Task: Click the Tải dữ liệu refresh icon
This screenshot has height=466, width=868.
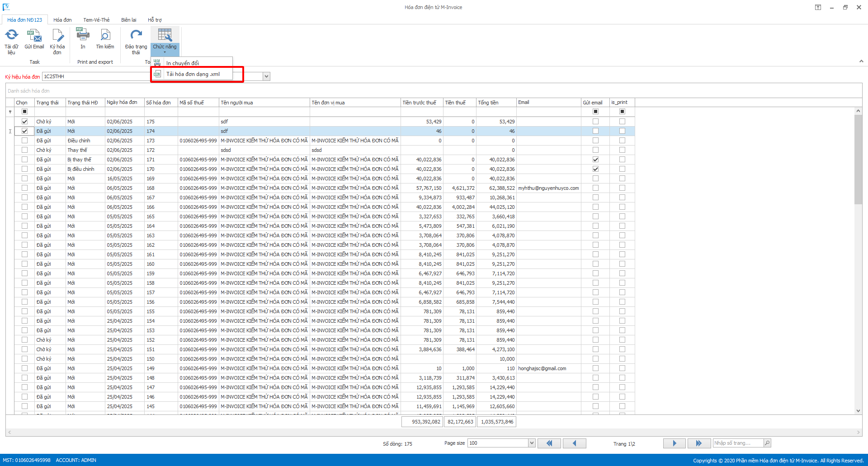Action: click(11, 35)
